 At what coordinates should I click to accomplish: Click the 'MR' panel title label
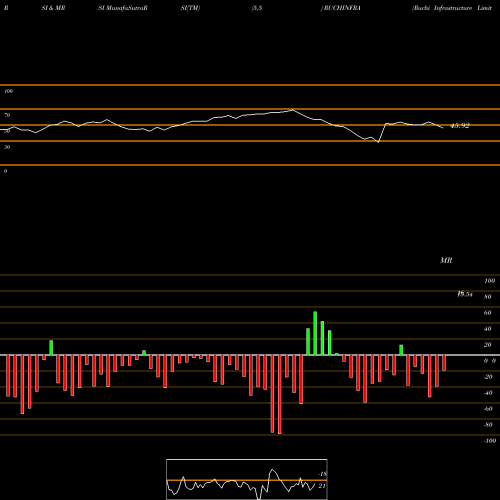pos(446,260)
